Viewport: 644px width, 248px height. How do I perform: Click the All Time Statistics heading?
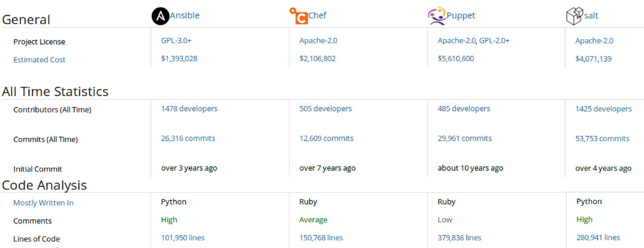[x=55, y=92]
